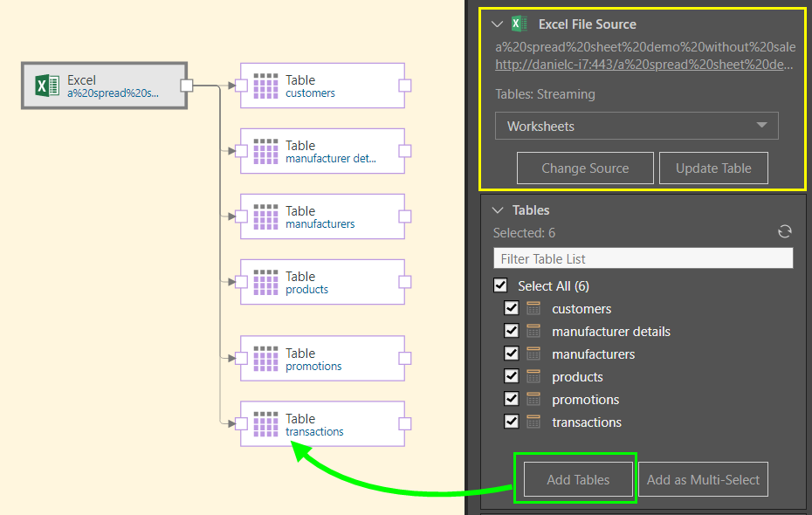The image size is (812, 515).
Task: Click the products table node grid icon
Action: pos(265,282)
